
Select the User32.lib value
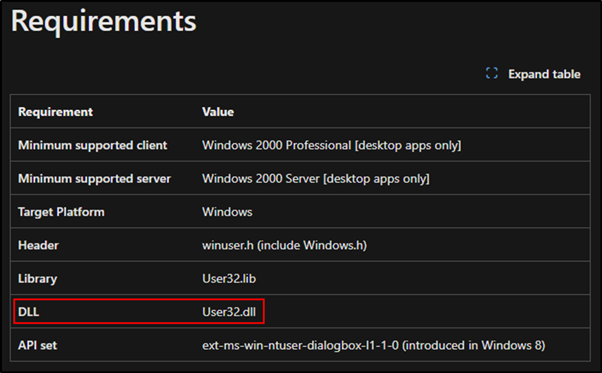click(229, 279)
